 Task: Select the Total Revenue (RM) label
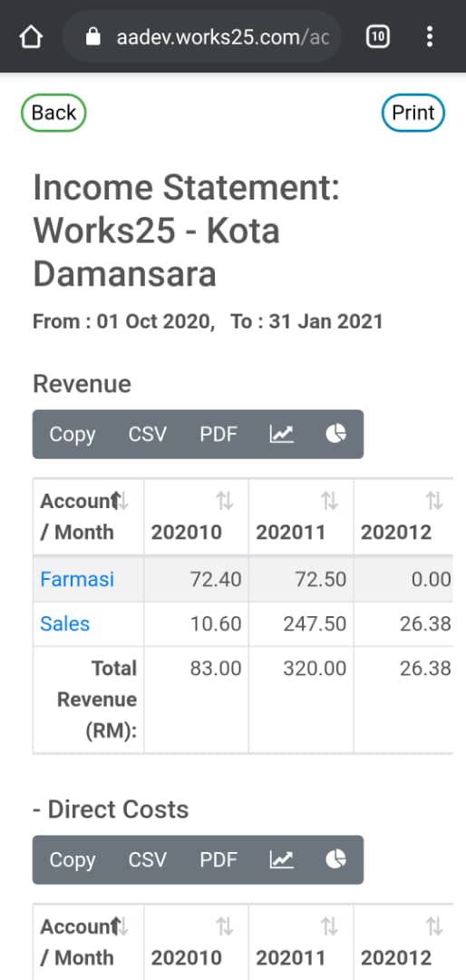[x=97, y=700]
